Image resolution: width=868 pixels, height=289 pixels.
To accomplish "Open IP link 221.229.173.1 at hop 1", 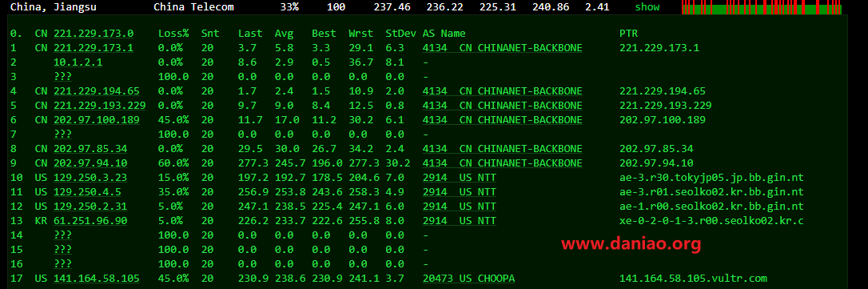I will (x=94, y=48).
